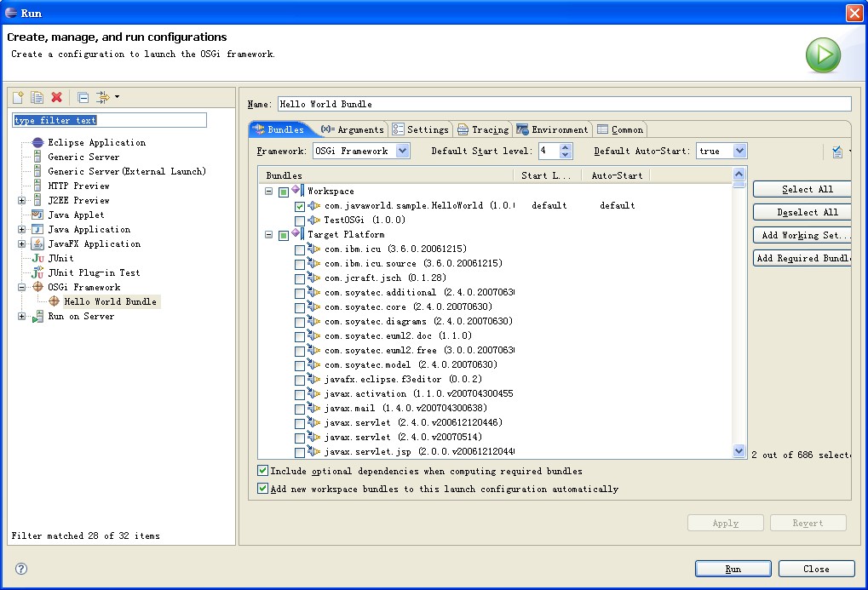Open the Tracing tab
This screenshot has width=868, height=590.
pos(483,129)
